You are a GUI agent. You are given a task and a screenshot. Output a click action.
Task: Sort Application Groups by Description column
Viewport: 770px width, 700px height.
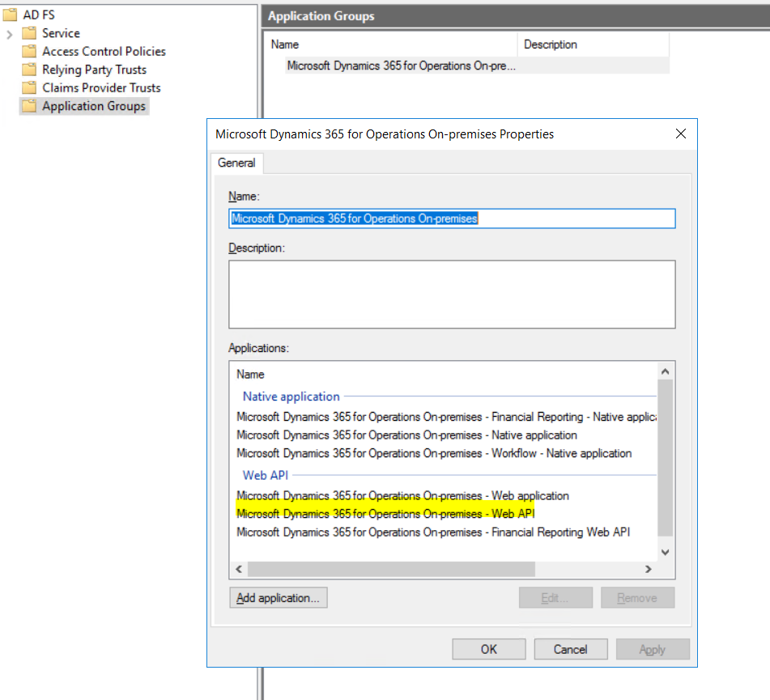tap(593, 45)
